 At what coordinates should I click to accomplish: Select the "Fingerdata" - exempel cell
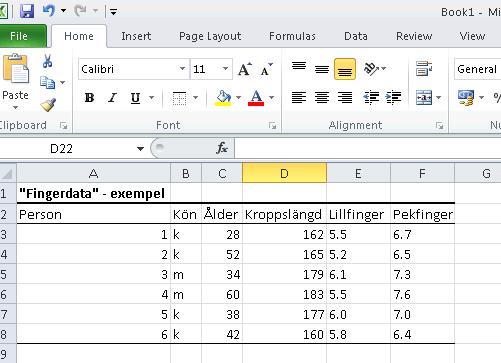94,193
